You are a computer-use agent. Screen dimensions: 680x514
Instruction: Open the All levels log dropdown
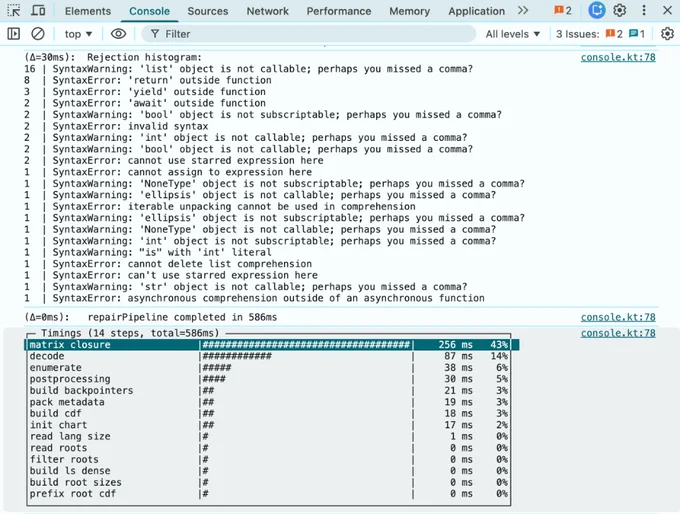[x=513, y=34]
